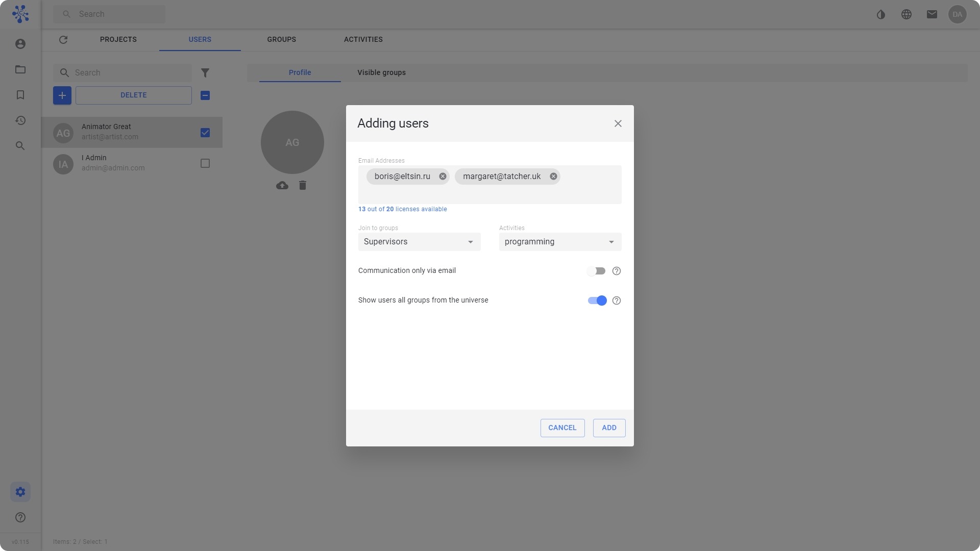Viewport: 980px width, 551px height.
Task: Click the application logo icon
Action: pos(20,14)
